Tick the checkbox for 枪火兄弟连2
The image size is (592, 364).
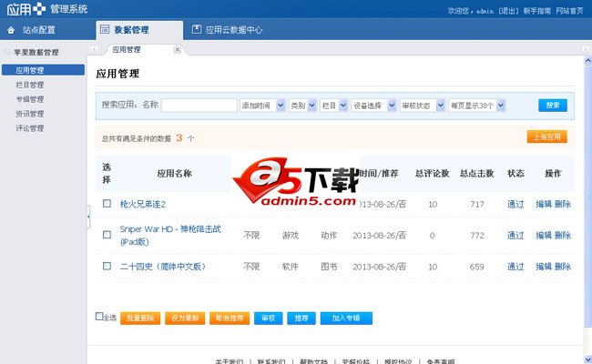pos(107,204)
